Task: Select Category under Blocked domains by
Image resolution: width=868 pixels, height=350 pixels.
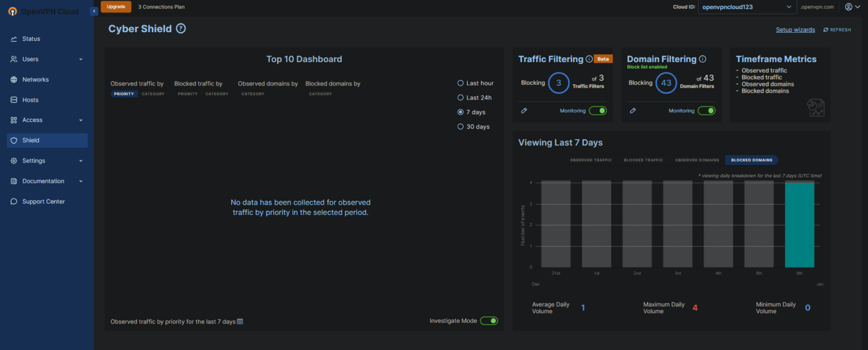Action: (320, 94)
